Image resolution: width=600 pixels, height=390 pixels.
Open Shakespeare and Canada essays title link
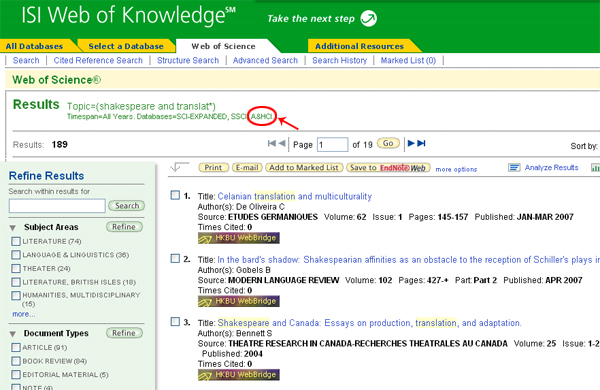coord(369,323)
